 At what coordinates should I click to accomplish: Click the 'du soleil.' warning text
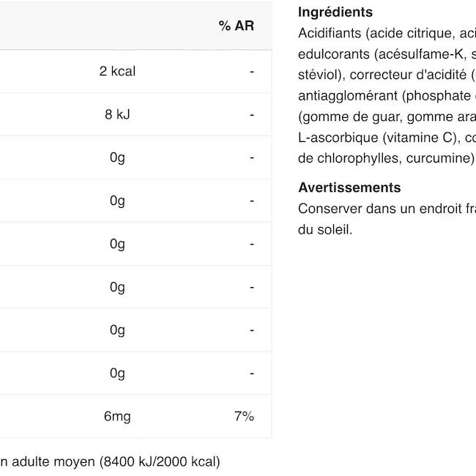click(325, 229)
